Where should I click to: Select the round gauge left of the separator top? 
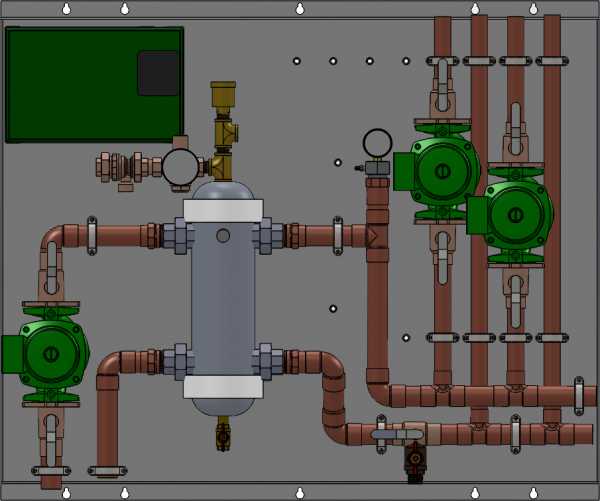click(181, 168)
